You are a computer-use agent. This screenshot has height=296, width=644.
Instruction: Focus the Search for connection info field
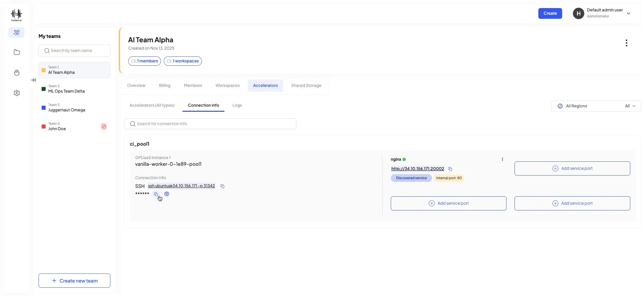210,124
